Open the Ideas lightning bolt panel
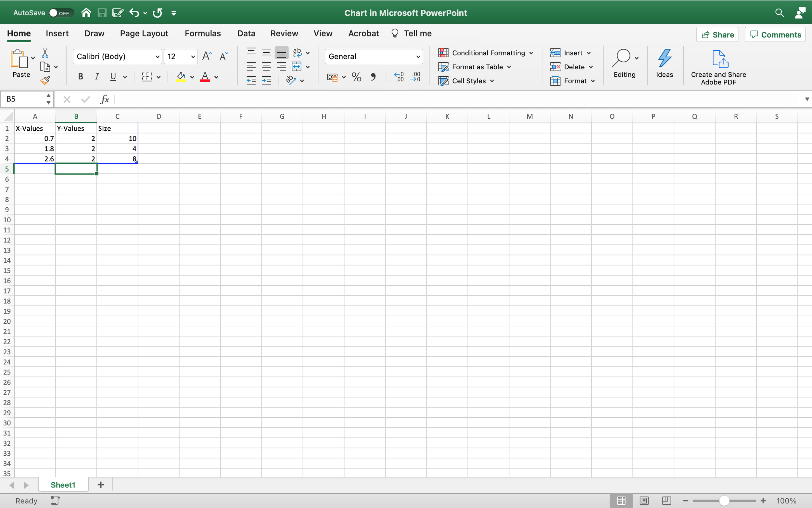 (664, 64)
